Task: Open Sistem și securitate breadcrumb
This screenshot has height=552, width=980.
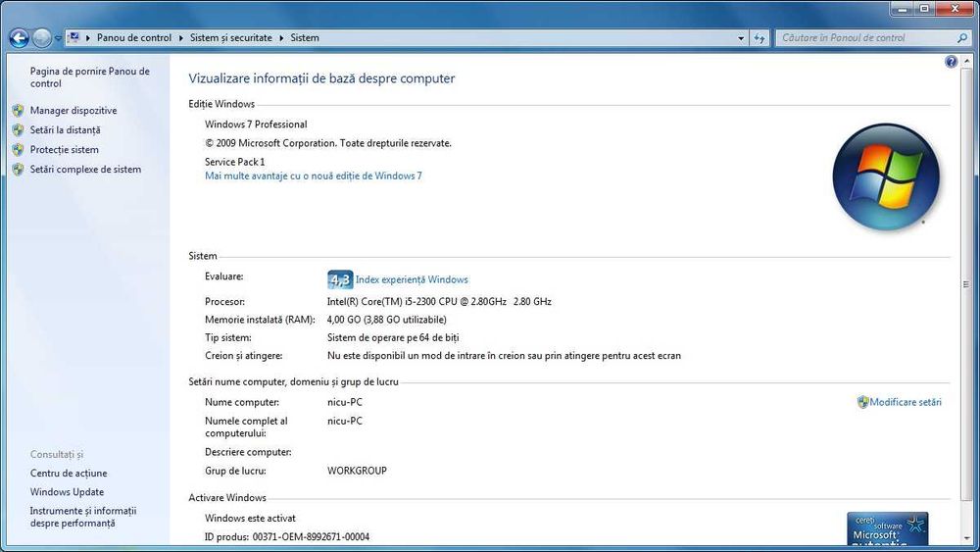Action: pos(230,38)
